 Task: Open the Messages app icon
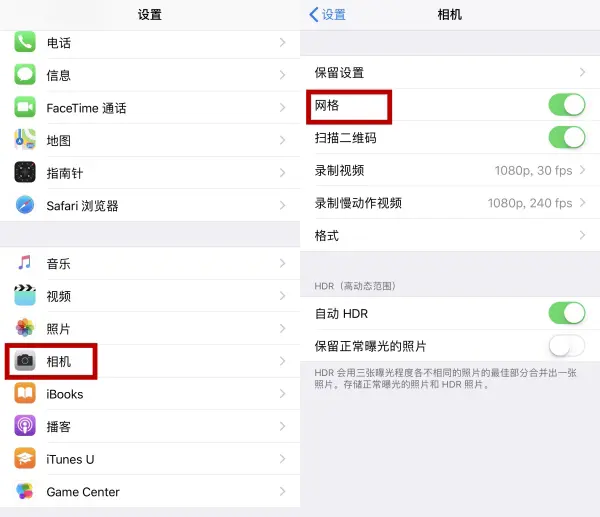pos(25,74)
